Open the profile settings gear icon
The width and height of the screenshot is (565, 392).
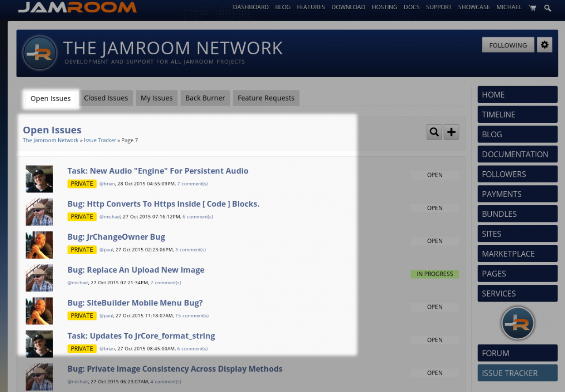[x=545, y=45]
